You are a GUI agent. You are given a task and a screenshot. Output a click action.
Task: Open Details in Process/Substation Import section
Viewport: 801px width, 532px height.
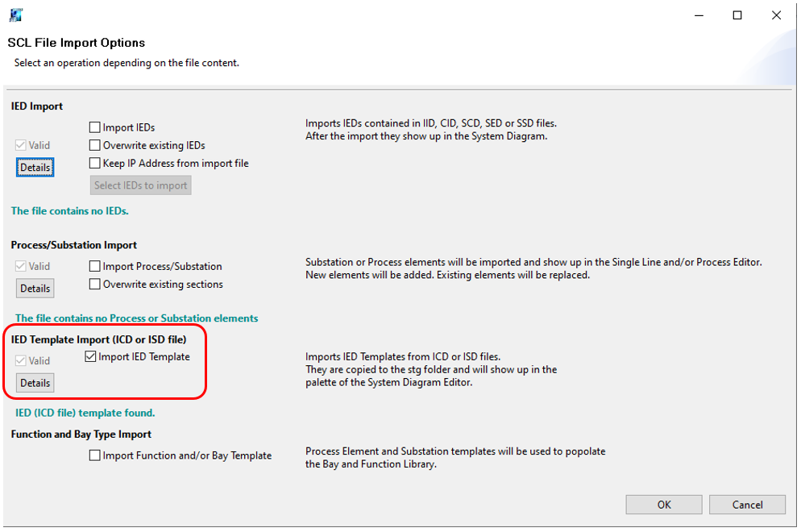[35, 289]
